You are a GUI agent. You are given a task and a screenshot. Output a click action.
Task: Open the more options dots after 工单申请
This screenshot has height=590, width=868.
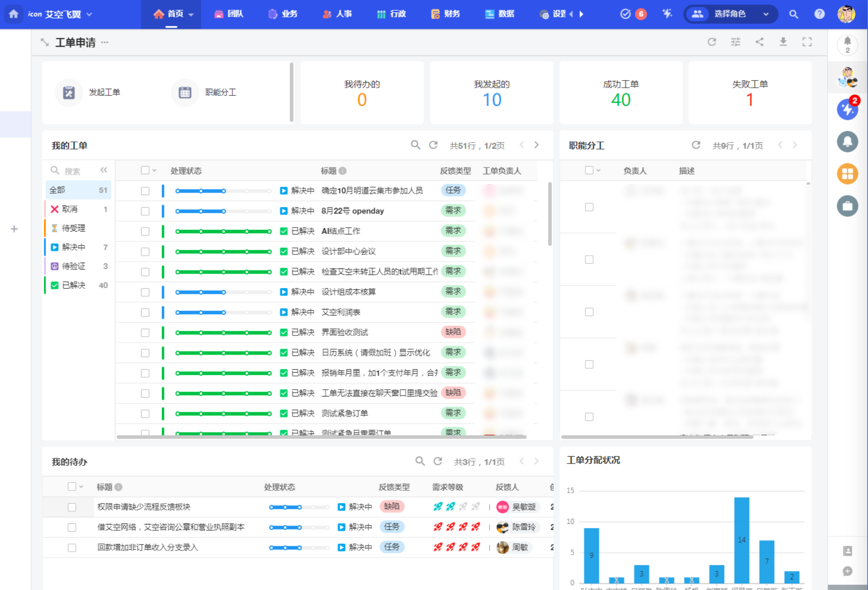click(105, 42)
